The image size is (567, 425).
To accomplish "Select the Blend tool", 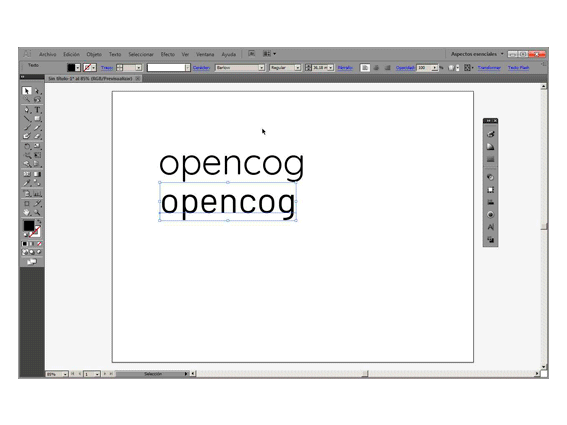I will coord(37,183).
